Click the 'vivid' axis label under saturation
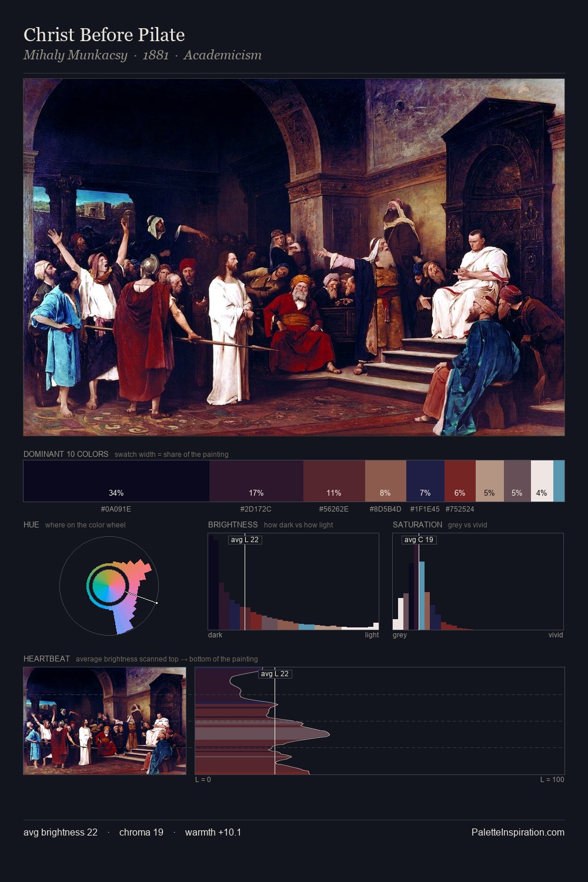This screenshot has width=588, height=882. 556,635
